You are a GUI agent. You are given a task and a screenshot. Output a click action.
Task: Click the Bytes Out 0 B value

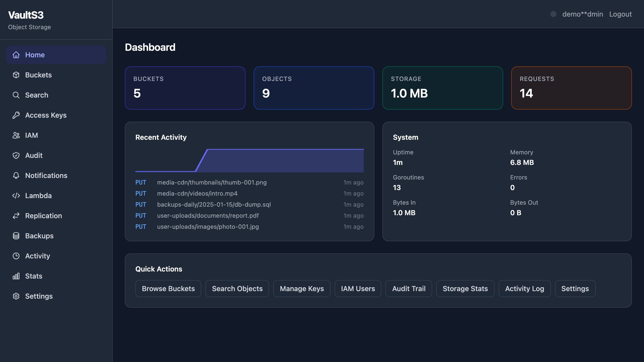(516, 213)
